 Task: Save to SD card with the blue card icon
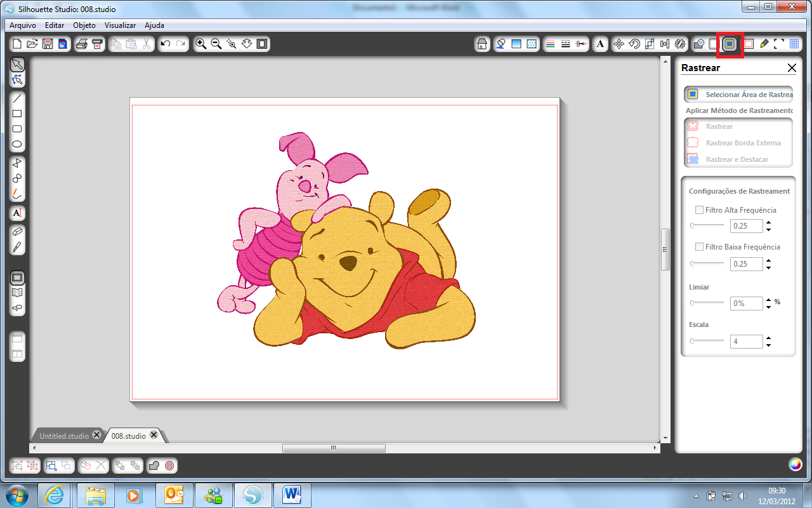(63, 44)
